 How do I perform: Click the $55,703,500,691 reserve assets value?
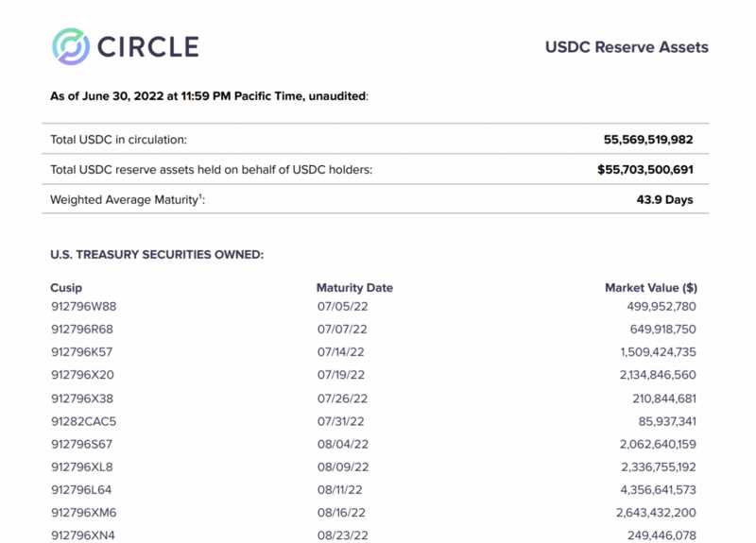(645, 170)
